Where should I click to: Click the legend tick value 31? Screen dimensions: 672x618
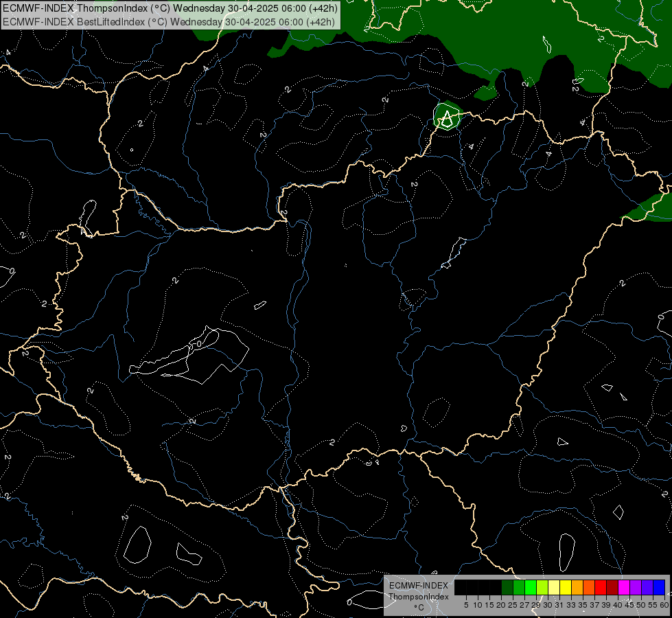point(559,605)
